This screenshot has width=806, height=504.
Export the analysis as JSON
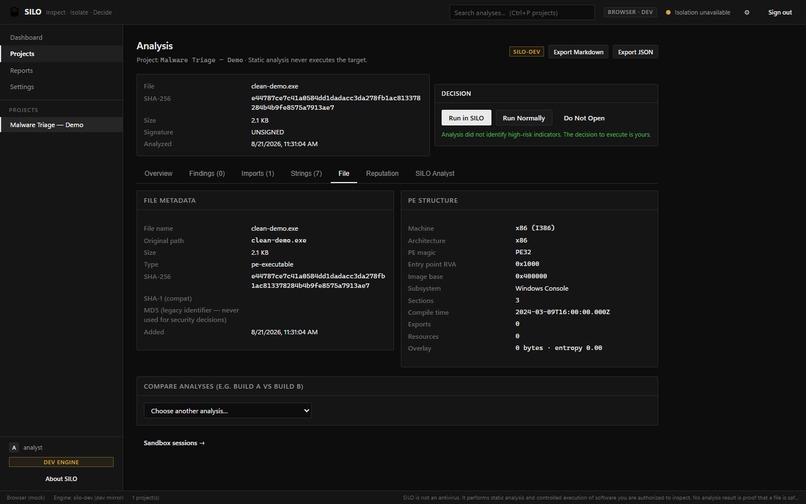pyautogui.click(x=635, y=52)
